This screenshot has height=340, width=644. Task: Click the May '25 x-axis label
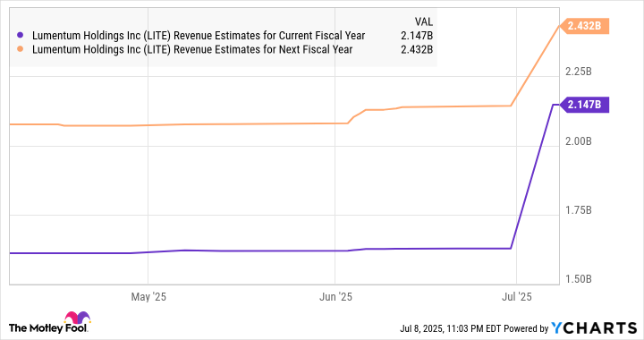tap(148, 296)
